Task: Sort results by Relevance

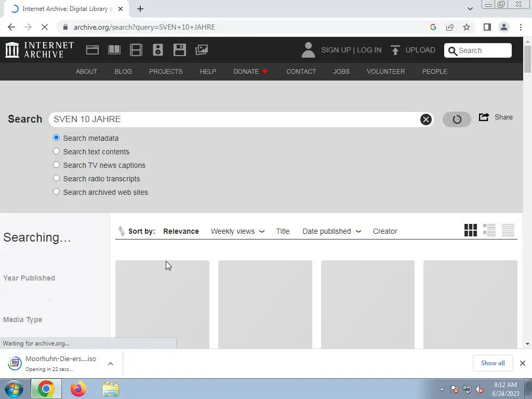Action: [181, 231]
